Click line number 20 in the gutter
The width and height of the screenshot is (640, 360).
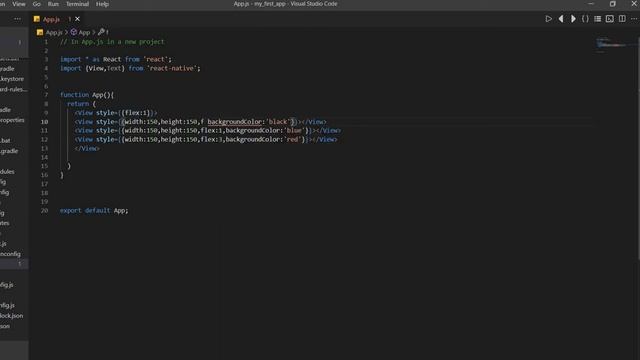[44, 211]
